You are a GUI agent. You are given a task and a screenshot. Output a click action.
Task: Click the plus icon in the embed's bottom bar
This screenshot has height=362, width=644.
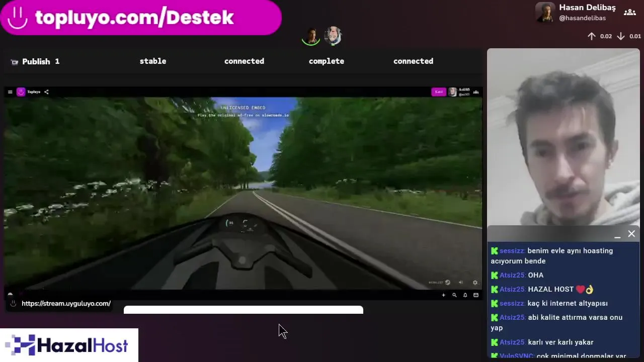pyautogui.click(x=443, y=295)
